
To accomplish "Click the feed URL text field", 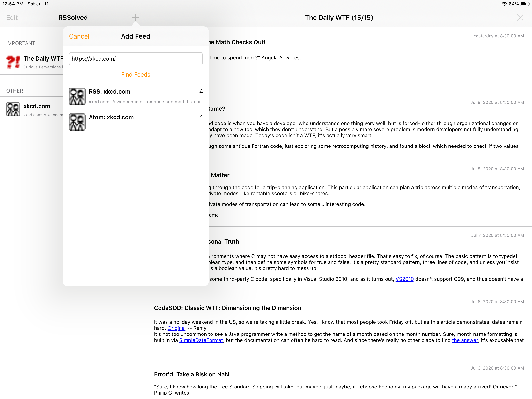I will click(135, 59).
